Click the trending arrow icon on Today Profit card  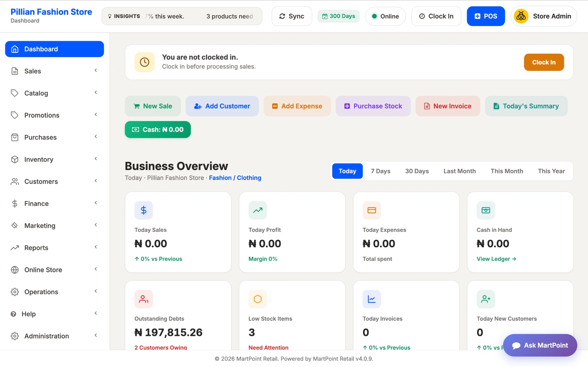coord(258,210)
